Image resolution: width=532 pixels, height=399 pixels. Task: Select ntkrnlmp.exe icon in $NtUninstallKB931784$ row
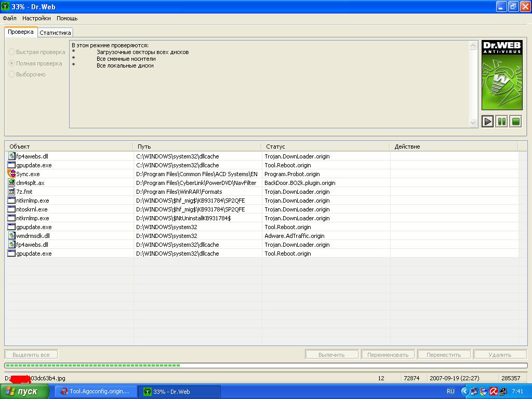(x=11, y=218)
